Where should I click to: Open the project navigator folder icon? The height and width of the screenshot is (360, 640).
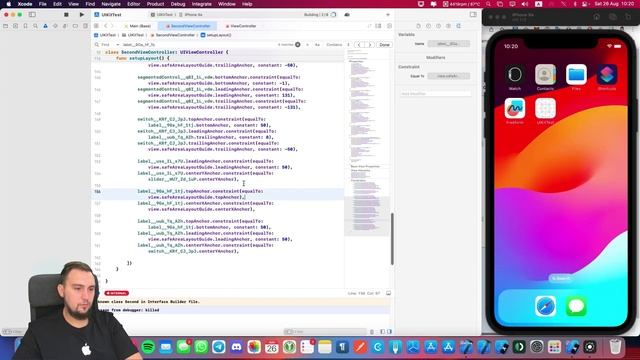[6, 26]
